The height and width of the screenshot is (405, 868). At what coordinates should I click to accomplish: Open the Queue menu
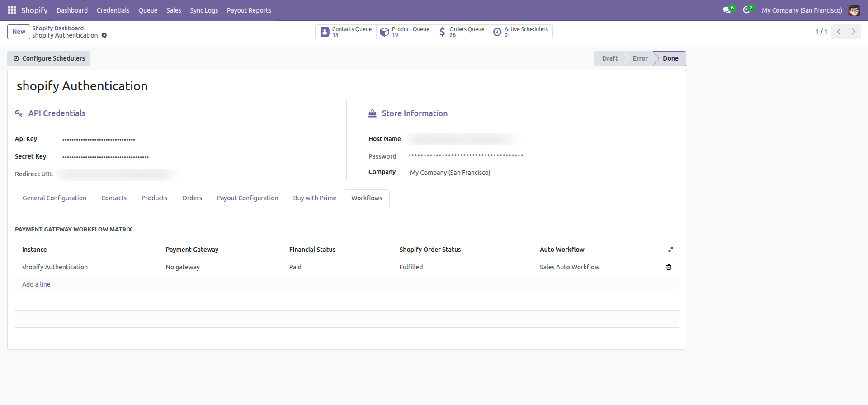(x=148, y=10)
